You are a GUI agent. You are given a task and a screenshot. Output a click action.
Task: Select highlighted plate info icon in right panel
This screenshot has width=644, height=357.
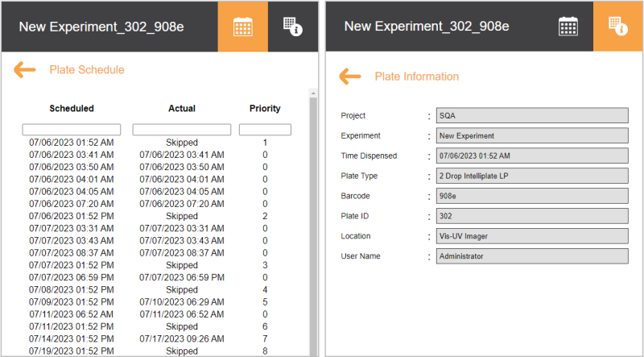pyautogui.click(x=618, y=27)
